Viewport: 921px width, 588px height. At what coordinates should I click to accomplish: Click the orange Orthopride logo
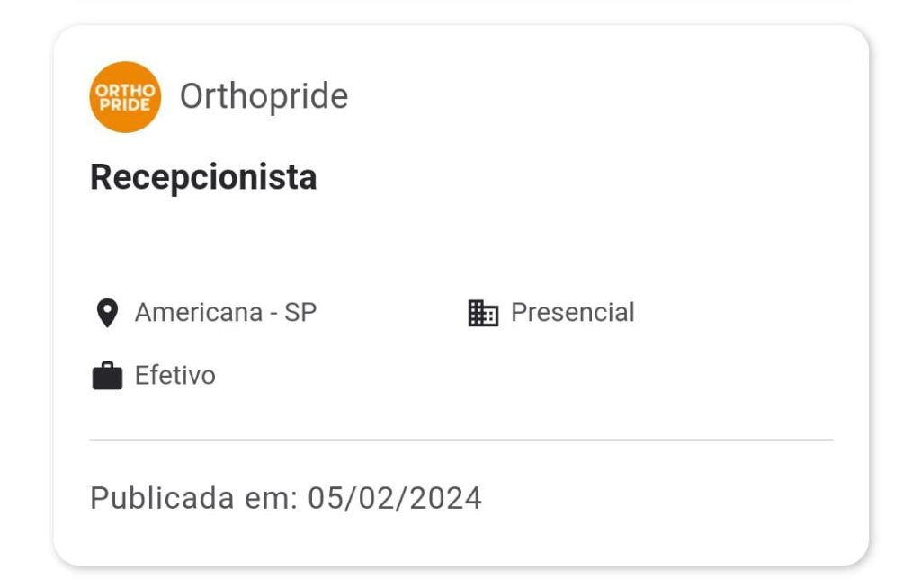[x=125, y=97]
